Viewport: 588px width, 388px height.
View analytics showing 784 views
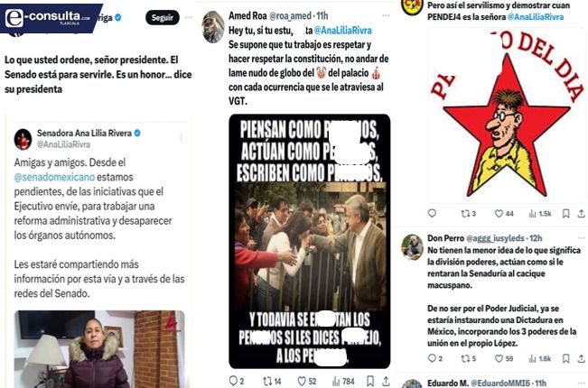(x=343, y=382)
